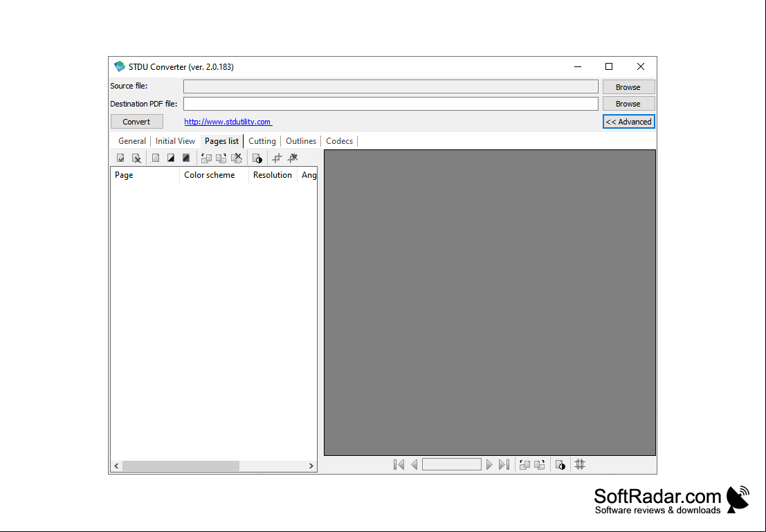Switch to the Outlines tab
Screen dimensions: 766x532
pyautogui.click(x=301, y=141)
